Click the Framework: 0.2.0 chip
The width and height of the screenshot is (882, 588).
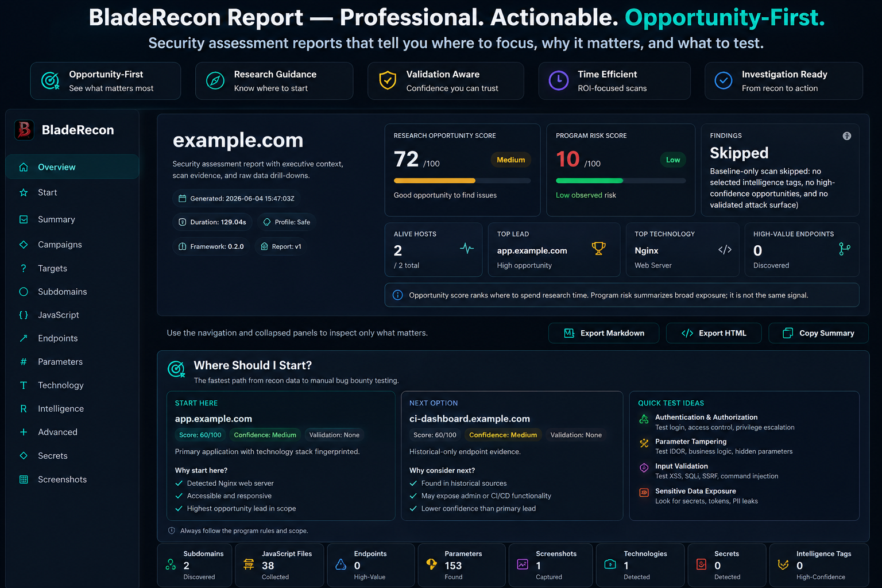tap(211, 246)
